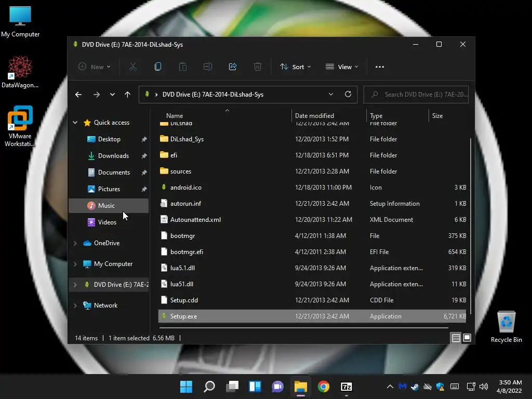Select DataWagon desktop shortcut

click(x=20, y=72)
